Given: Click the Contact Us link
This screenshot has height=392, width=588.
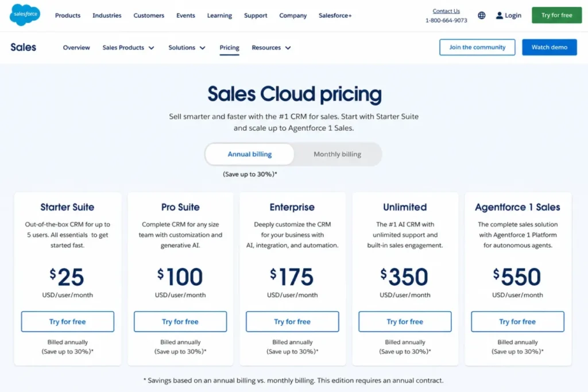Looking at the screenshot, I should (446, 11).
